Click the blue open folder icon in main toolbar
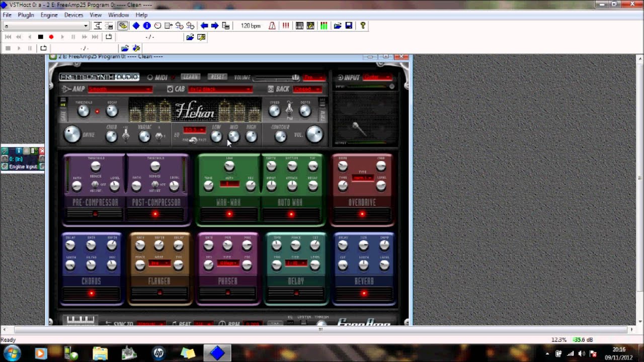The height and width of the screenshot is (362, 644). [x=338, y=26]
